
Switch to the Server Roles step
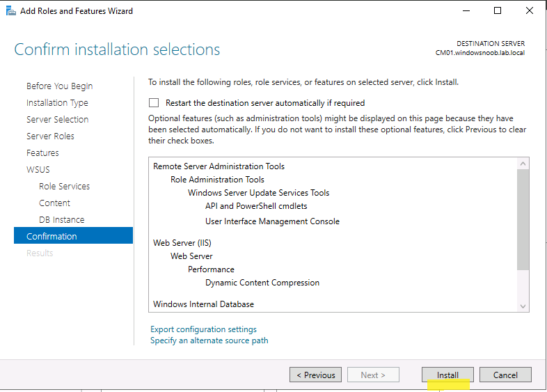point(50,136)
